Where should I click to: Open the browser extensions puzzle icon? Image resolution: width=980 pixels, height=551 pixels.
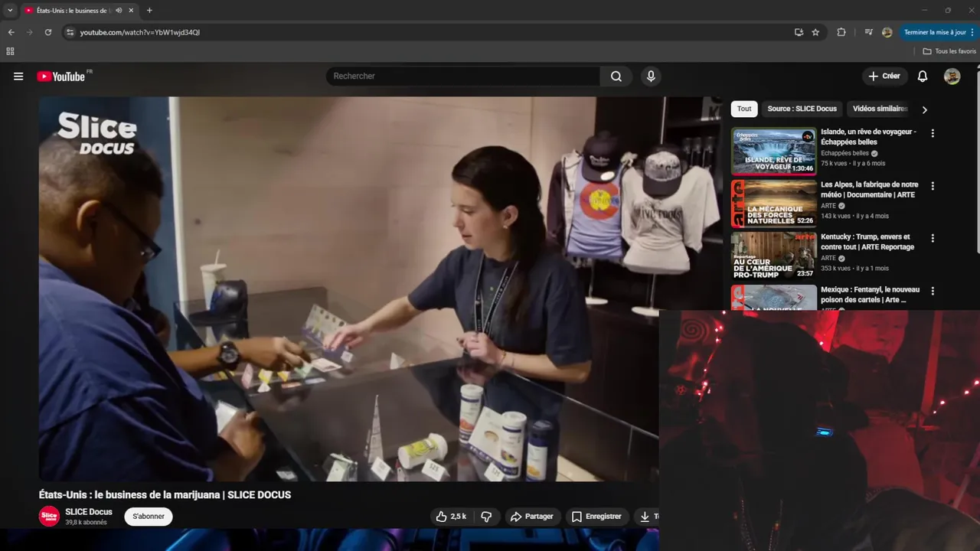pos(841,32)
